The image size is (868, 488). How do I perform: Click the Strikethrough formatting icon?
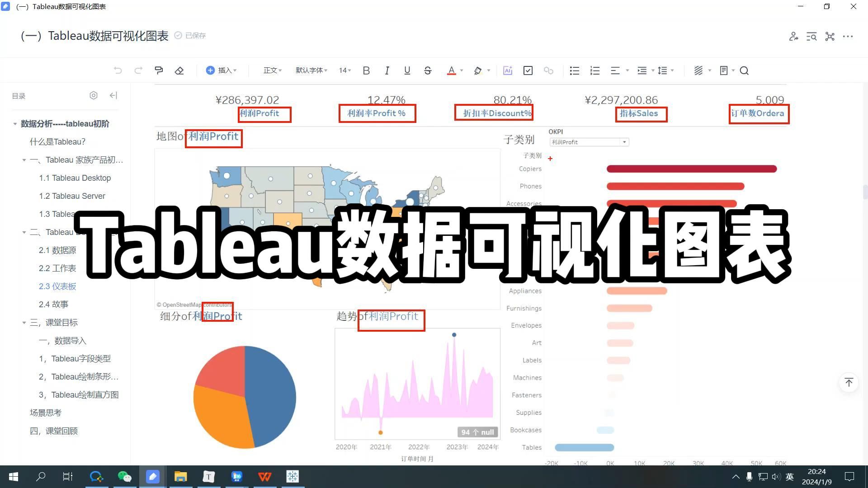coord(427,71)
